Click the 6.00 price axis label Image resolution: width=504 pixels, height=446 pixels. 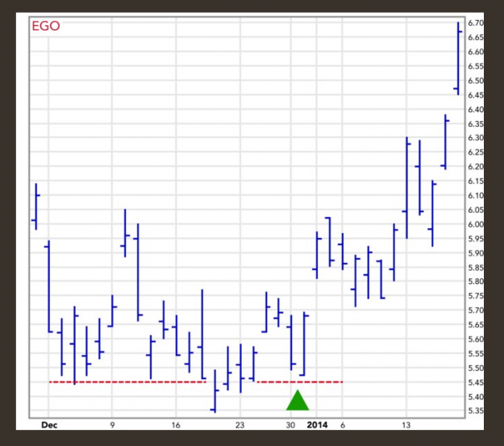pyautogui.click(x=476, y=224)
